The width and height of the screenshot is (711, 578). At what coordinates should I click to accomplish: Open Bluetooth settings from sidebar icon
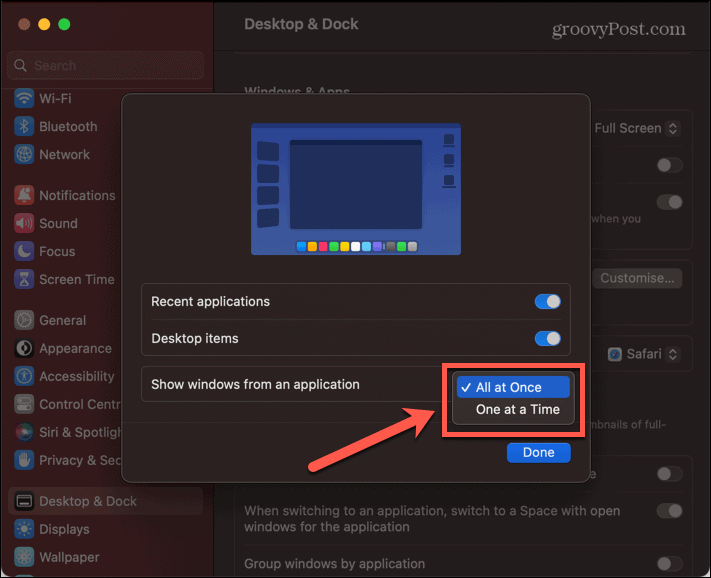pos(24,127)
